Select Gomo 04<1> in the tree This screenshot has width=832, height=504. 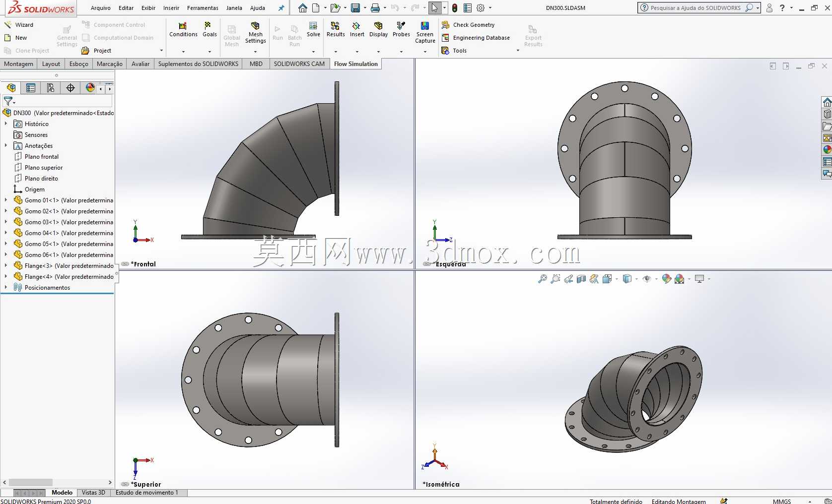65,233
